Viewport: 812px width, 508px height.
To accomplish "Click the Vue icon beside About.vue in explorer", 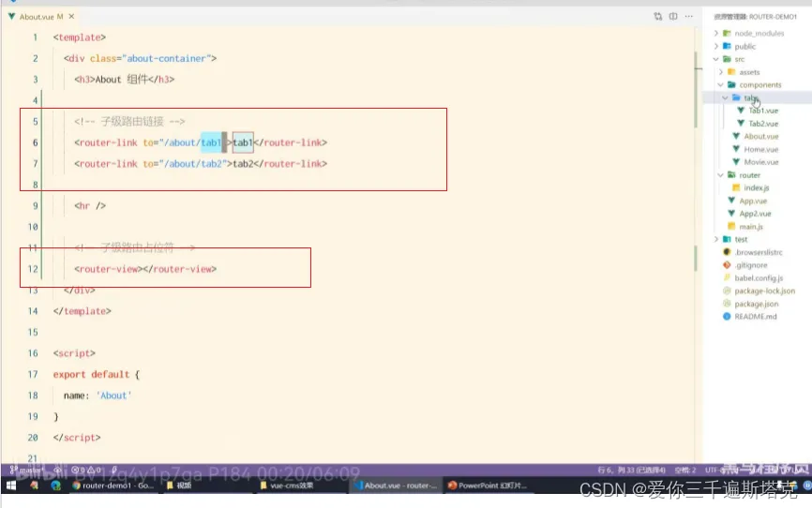I will pyautogui.click(x=736, y=136).
